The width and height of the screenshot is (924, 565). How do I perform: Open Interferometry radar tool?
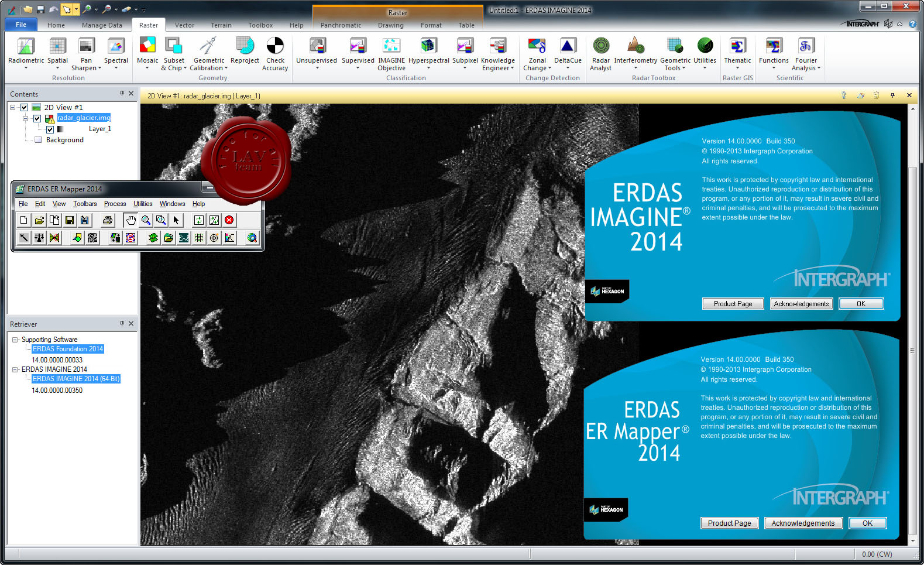click(636, 53)
